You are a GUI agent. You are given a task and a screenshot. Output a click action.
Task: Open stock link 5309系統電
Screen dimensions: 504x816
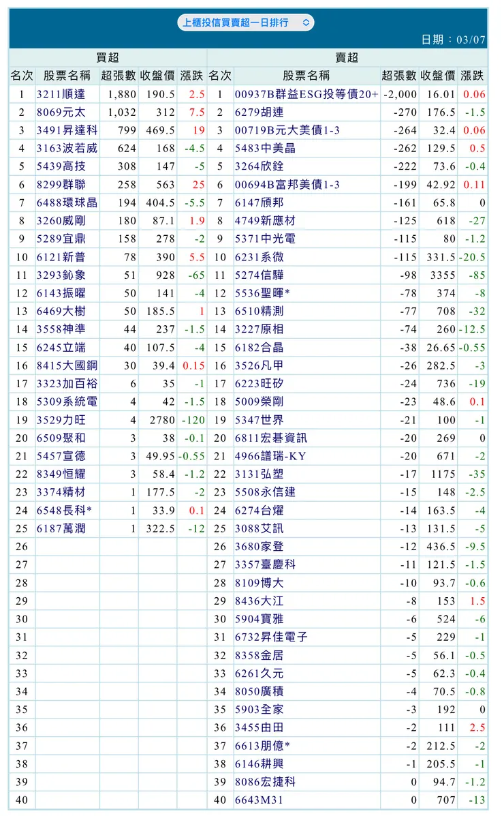pyautogui.click(x=67, y=402)
